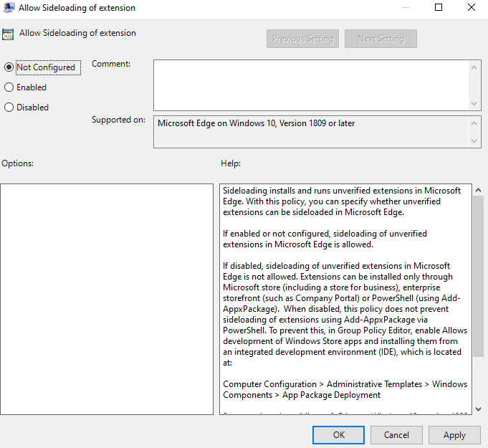Minimize the policy dialog window
488x448 pixels.
click(406, 7)
